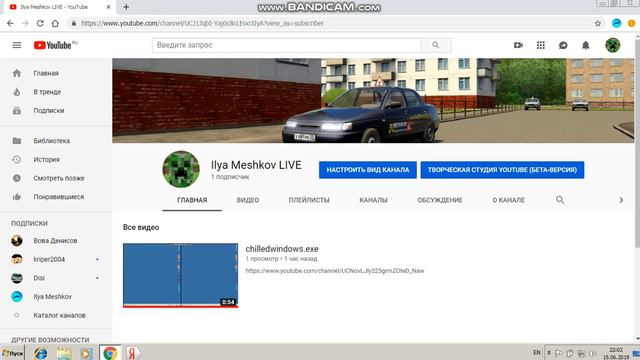Click the 1 подписчик subscriber count
The image size is (640, 360).
point(230,177)
